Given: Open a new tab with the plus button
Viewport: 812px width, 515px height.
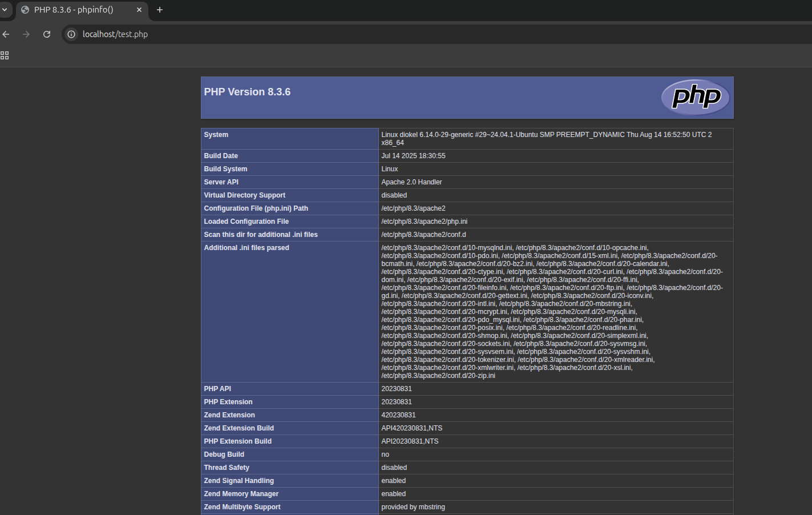Looking at the screenshot, I should [x=159, y=10].
